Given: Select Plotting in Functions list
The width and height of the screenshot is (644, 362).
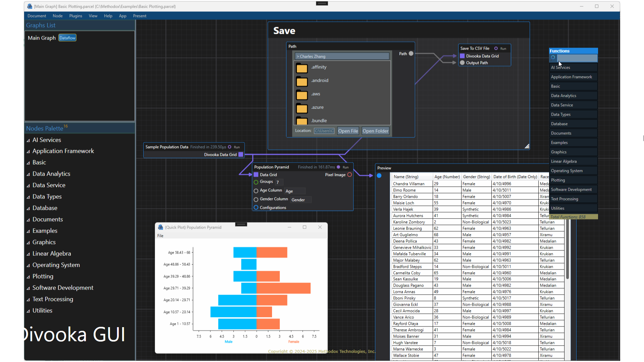Looking at the screenshot, I should 573,180.
